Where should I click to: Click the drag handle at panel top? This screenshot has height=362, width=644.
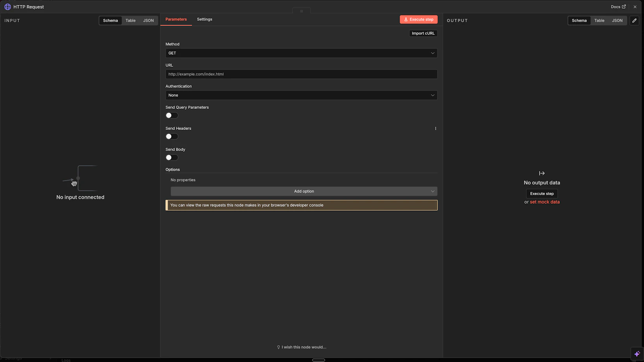301,11
